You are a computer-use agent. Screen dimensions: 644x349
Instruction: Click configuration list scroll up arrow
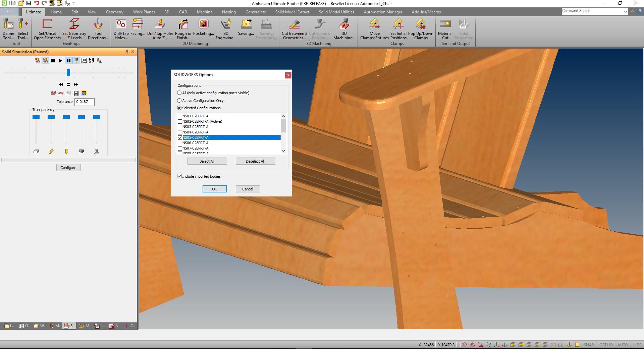[284, 116]
